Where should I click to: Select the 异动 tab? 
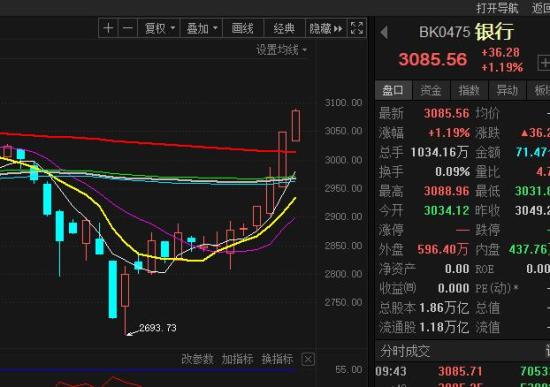click(507, 90)
